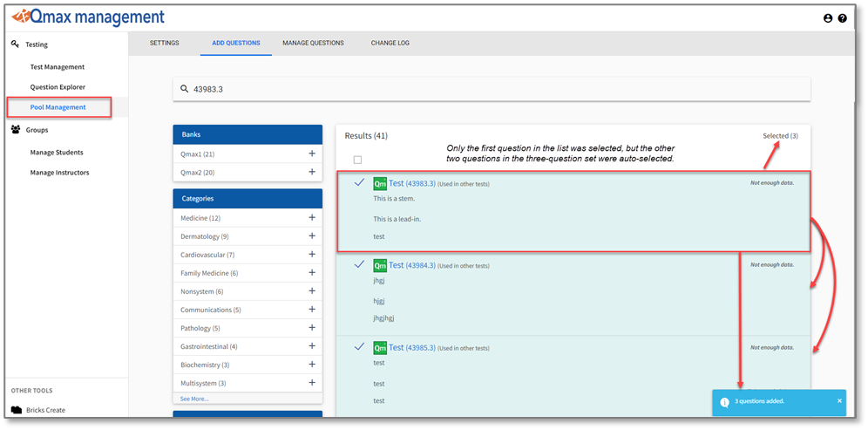This screenshot has height=430, width=868.
Task: Expand the Qmax1 bank filter
Action: pos(311,154)
